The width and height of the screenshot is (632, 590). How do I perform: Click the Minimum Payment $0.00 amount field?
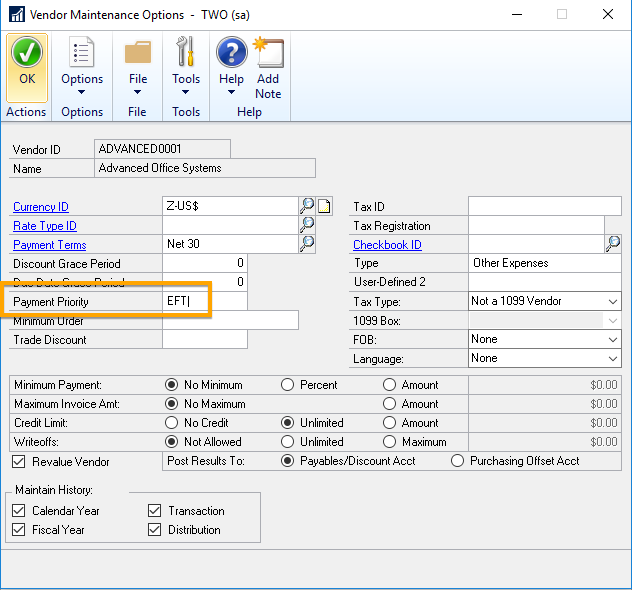tap(545, 385)
